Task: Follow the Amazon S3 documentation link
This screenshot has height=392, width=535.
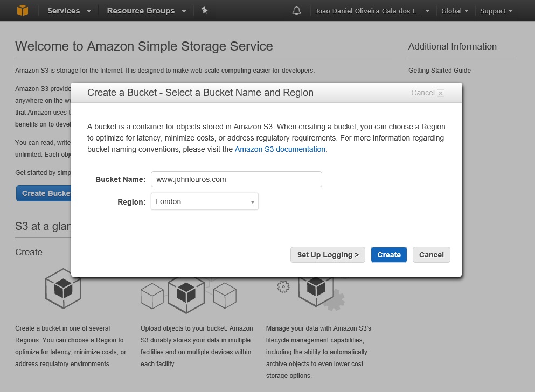Action: (280, 149)
